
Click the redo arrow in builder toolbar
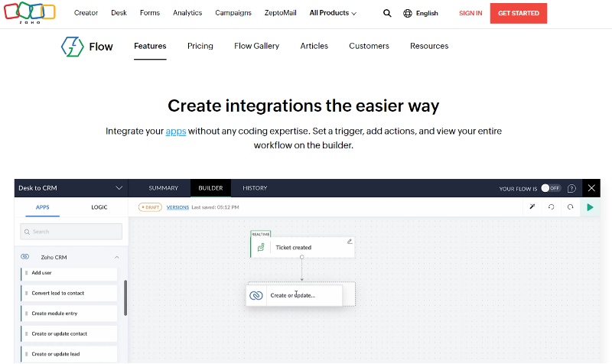point(570,207)
